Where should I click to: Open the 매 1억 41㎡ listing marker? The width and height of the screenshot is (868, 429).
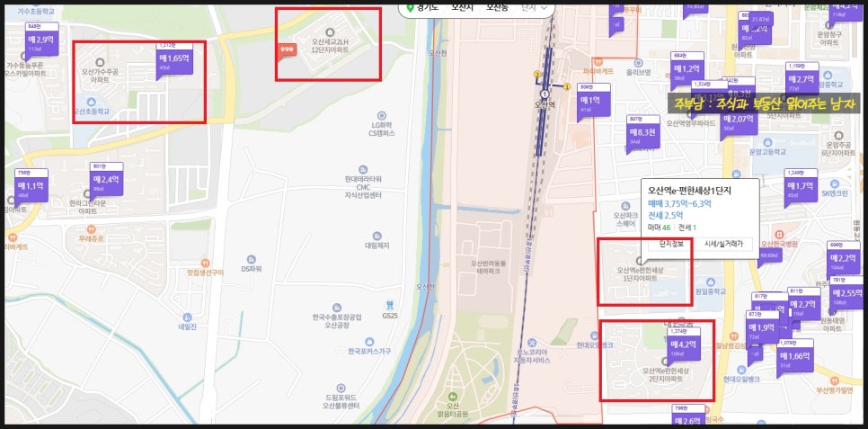593,101
